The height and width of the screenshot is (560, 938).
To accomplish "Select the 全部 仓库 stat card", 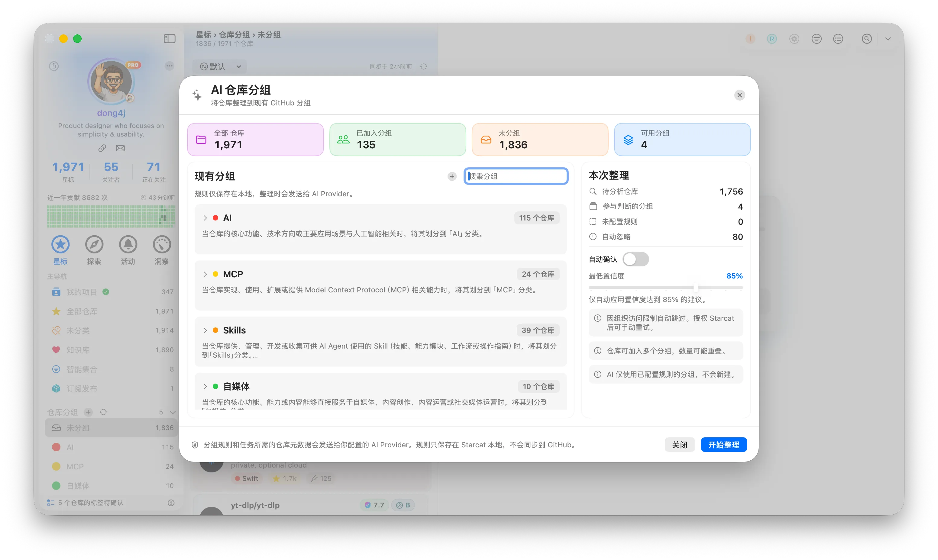I will coord(256,139).
